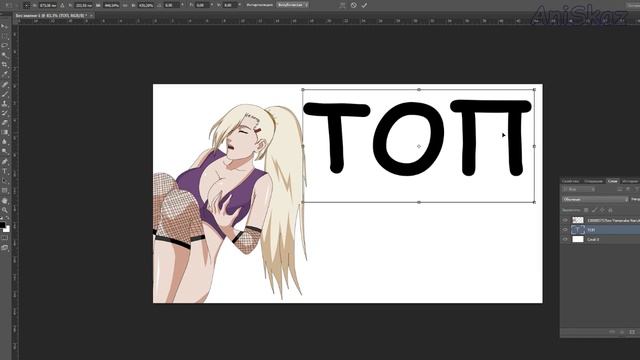Hide the bottom white layer eye icon
This screenshot has width=640, height=360.
pos(565,240)
